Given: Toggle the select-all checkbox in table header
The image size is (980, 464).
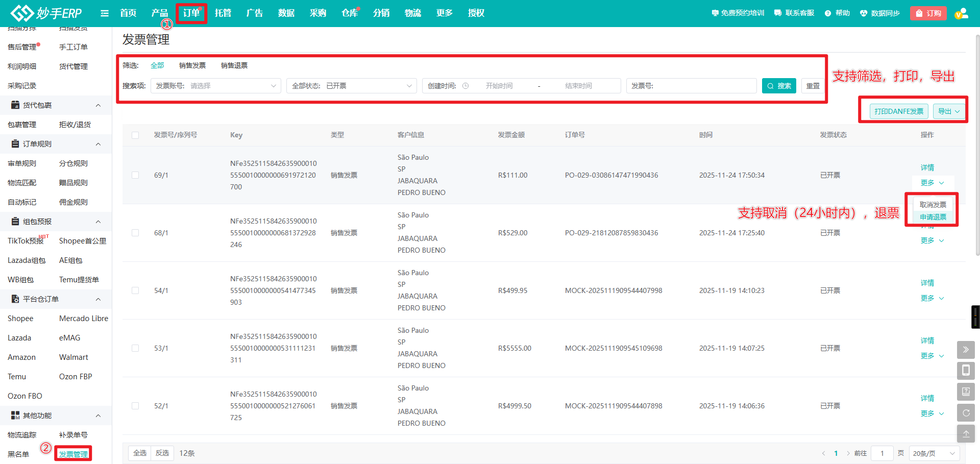Looking at the screenshot, I should [x=135, y=135].
